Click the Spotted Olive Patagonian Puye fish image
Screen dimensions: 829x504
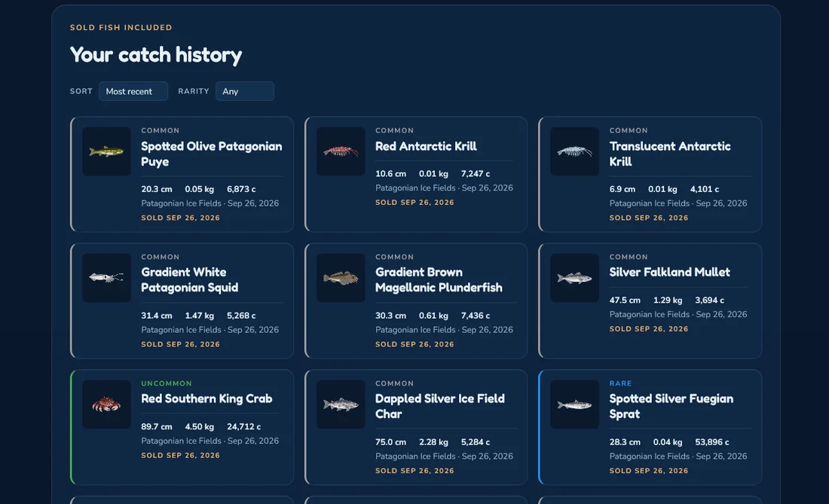(x=106, y=151)
